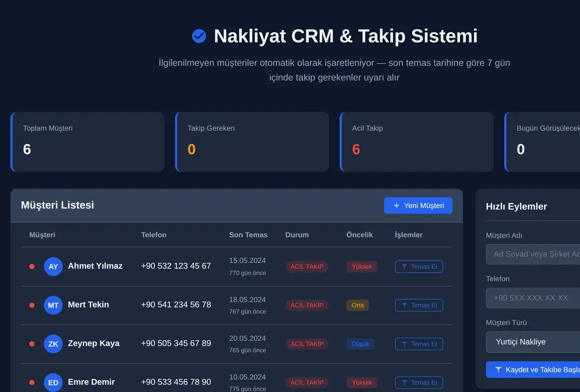Add a customer with Yeni Müşteri
Image resolution: width=580 pixels, height=392 pixels.
[418, 205]
